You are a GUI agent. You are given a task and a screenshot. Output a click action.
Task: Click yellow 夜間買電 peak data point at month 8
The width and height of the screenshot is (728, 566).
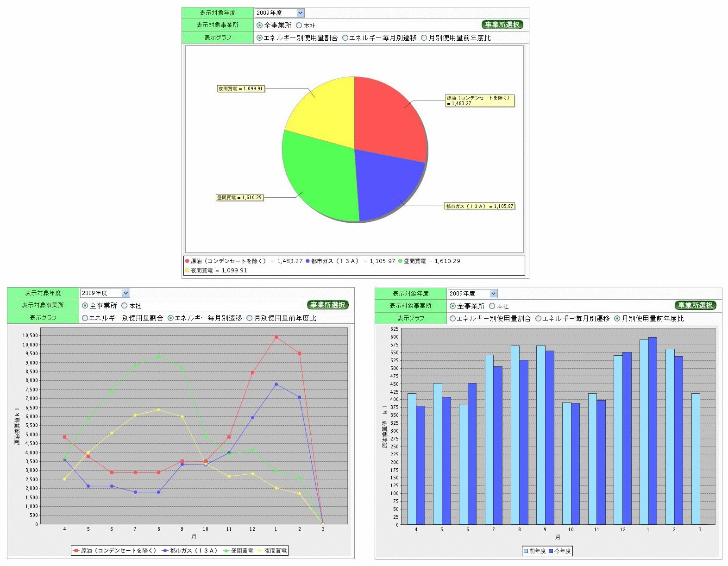pyautogui.click(x=159, y=409)
